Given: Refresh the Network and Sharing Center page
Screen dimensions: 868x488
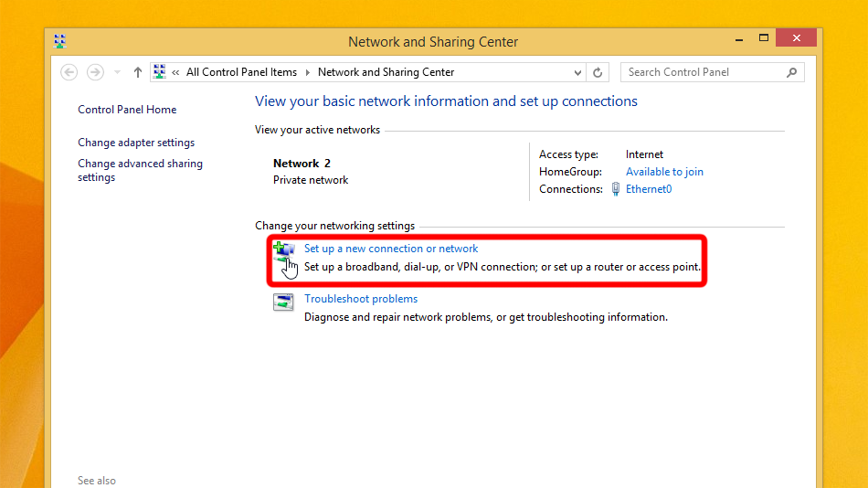Looking at the screenshot, I should 598,72.
